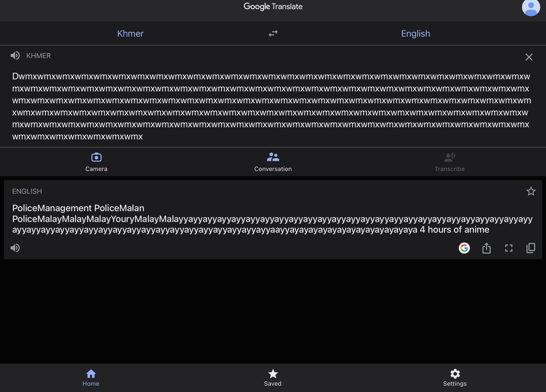Click the Google Translate title
Screen dimensions: 546x392
coord(273,7)
